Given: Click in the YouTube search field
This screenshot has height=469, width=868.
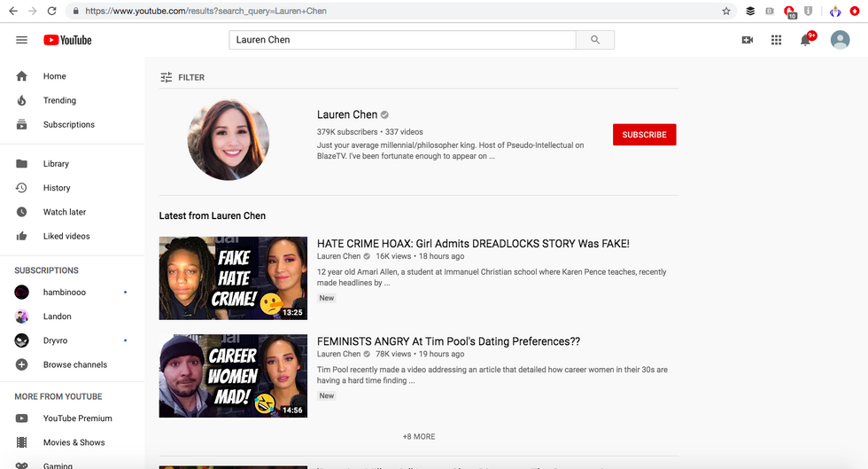Looking at the screenshot, I should (402, 40).
